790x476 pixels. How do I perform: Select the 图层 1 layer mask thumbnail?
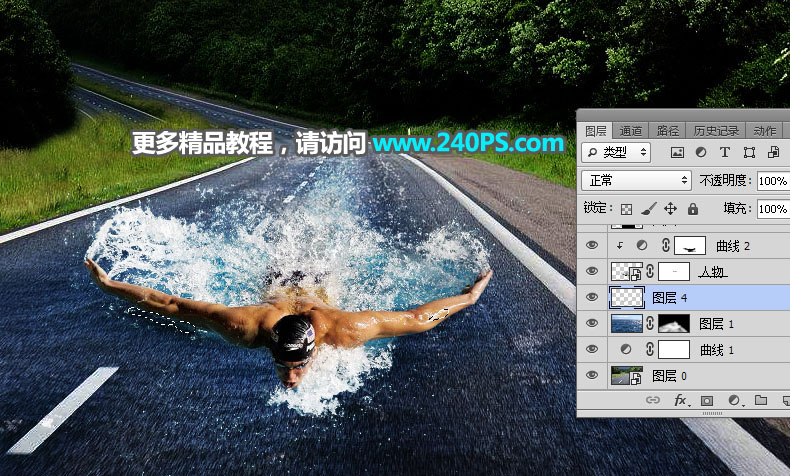click(x=674, y=323)
